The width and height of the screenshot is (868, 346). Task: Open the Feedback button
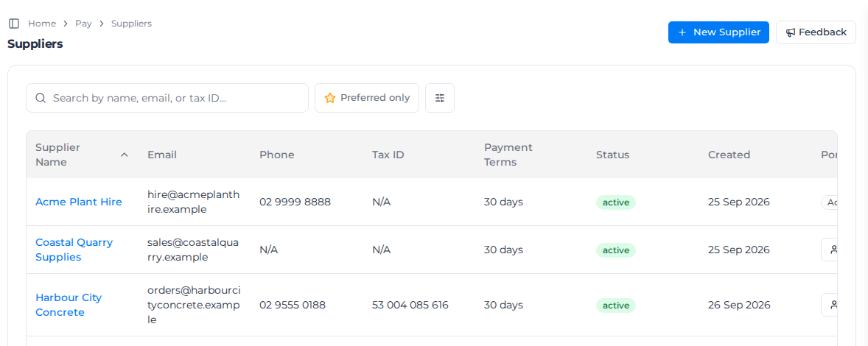coord(816,32)
